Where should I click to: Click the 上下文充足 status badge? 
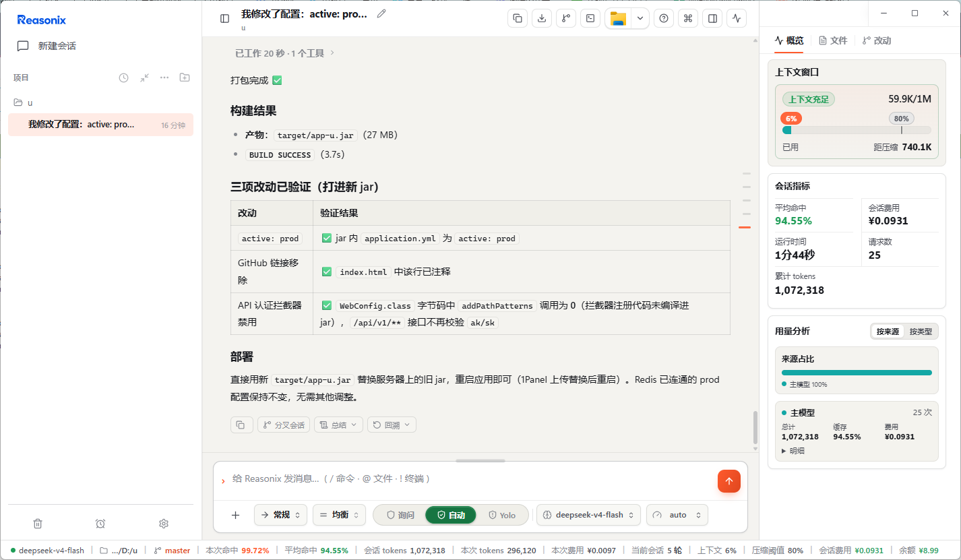click(x=809, y=99)
